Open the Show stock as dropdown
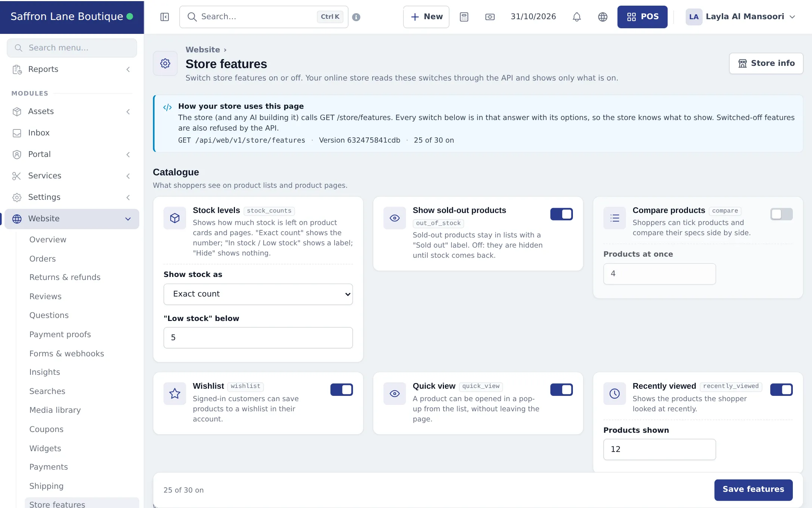812x508 pixels. [258, 294]
